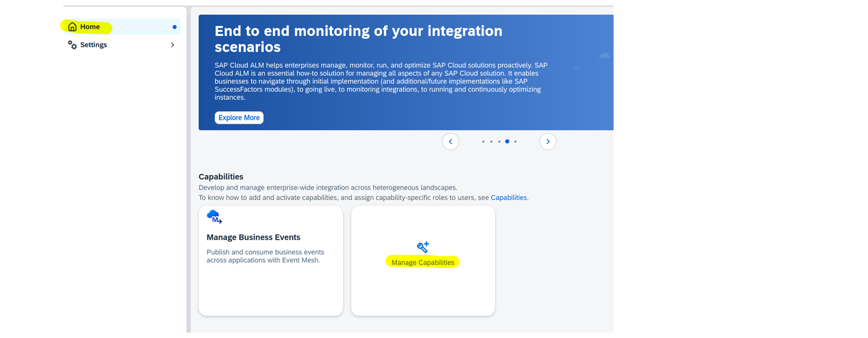Open the Home navigation item
This screenshot has width=868, height=338.
pos(122,27)
